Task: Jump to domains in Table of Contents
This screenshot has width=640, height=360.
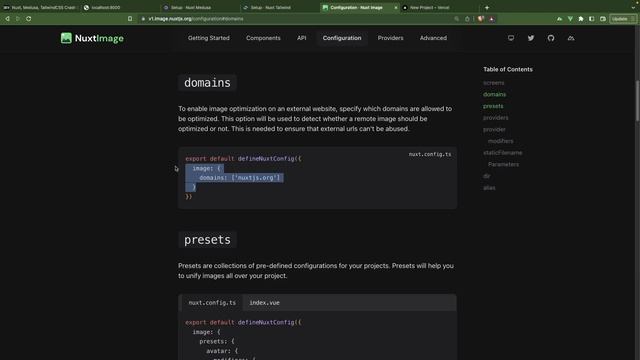Action: point(494,94)
